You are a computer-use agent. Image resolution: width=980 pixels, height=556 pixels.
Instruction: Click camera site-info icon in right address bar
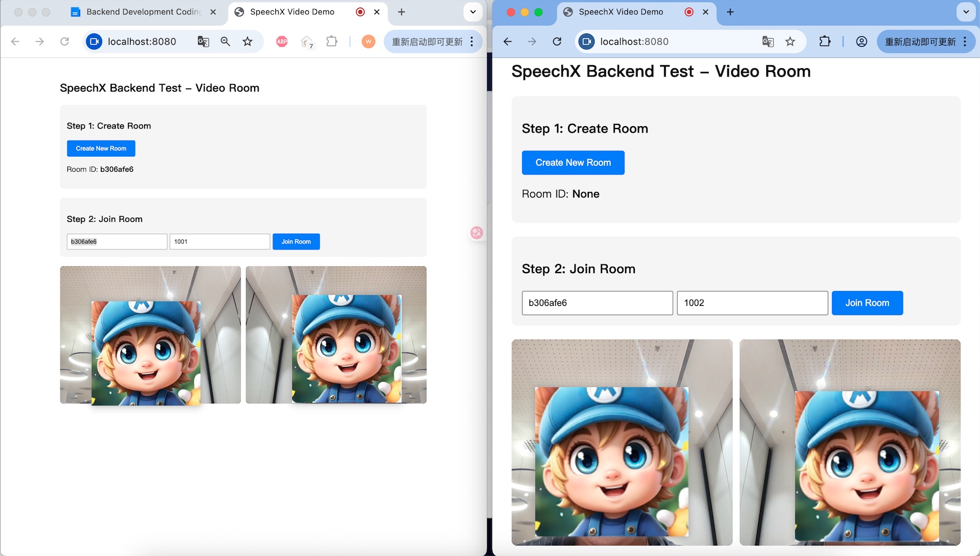(587, 41)
